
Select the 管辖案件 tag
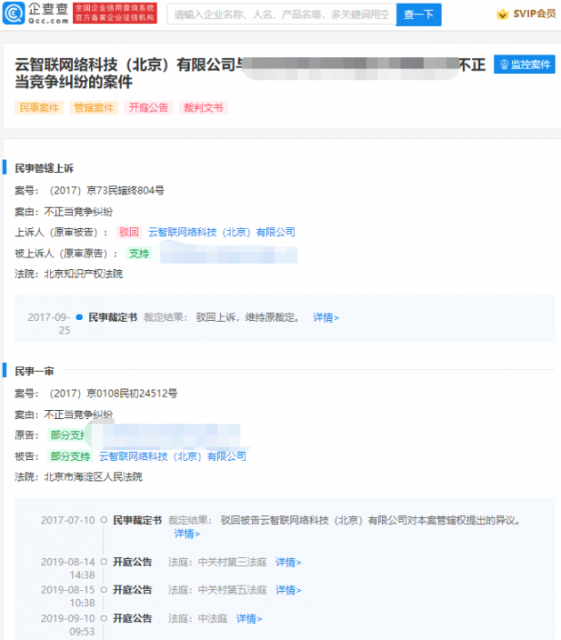(x=94, y=108)
